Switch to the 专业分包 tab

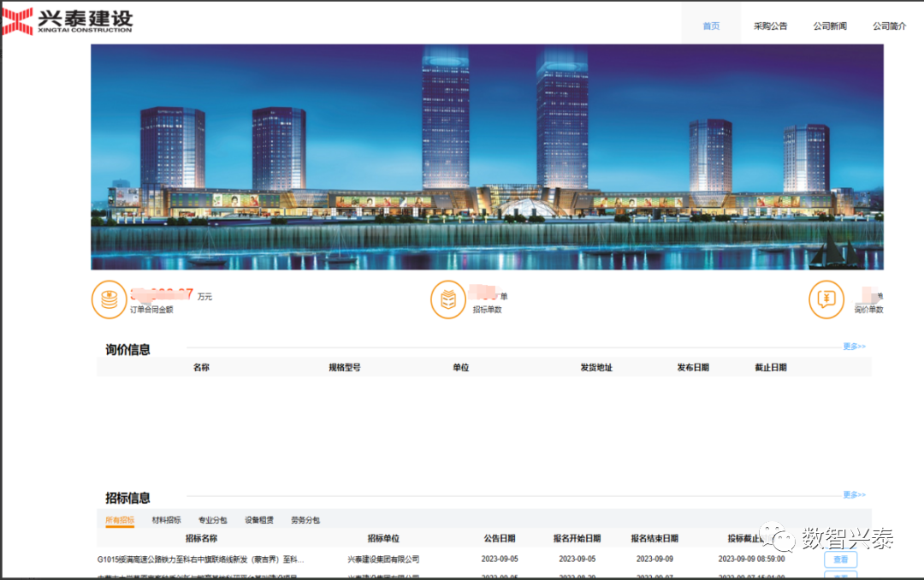(x=212, y=520)
